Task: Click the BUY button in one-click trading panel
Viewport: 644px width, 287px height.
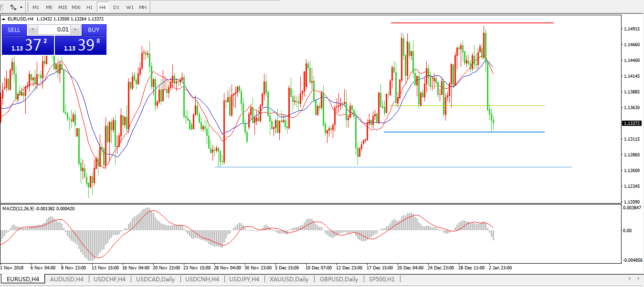Action: point(94,30)
